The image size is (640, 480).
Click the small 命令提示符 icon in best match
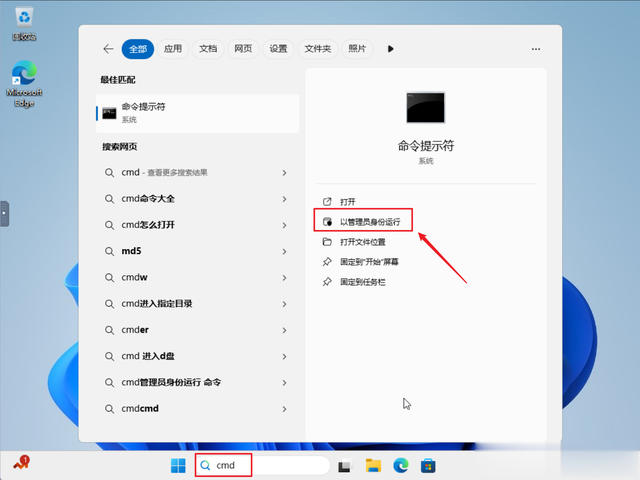tap(109, 113)
